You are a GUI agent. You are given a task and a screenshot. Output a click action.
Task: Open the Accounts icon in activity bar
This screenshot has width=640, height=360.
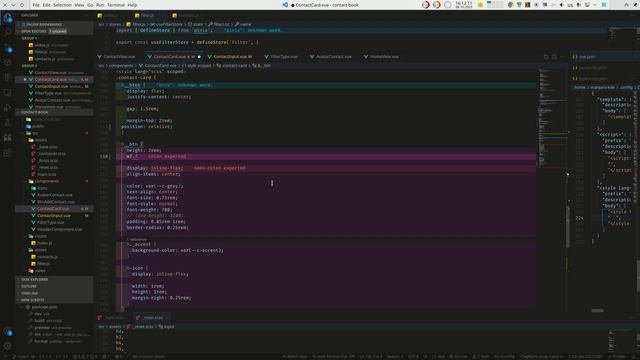[x=8, y=332]
